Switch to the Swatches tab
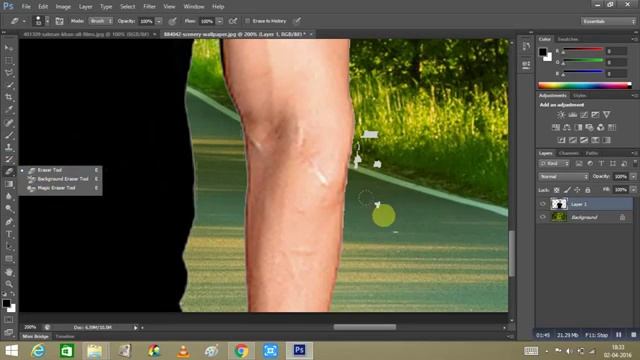This screenshot has height=360, width=640. (x=568, y=39)
